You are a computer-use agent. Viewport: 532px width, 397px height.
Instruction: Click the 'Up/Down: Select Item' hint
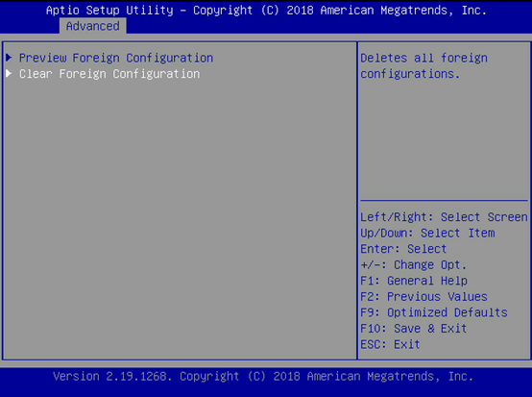427,233
